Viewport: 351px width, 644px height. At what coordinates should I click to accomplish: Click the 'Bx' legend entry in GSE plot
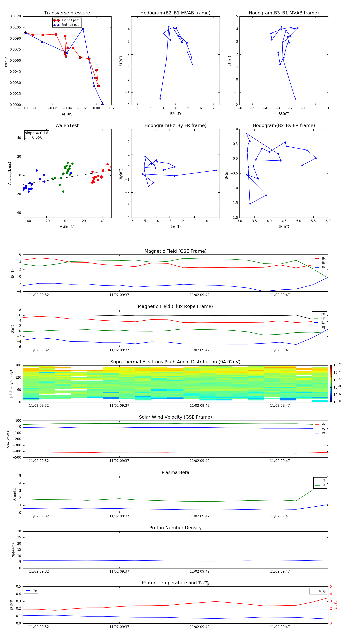[x=320, y=259]
